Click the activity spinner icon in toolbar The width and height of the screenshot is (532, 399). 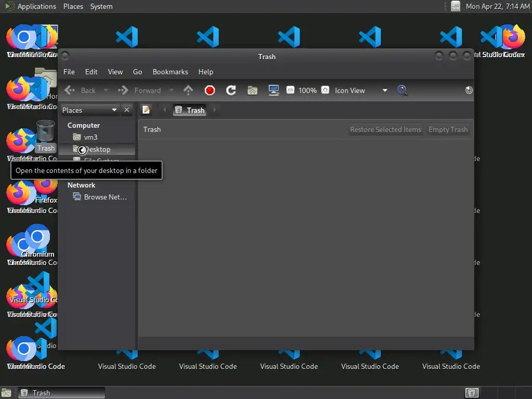[469, 90]
